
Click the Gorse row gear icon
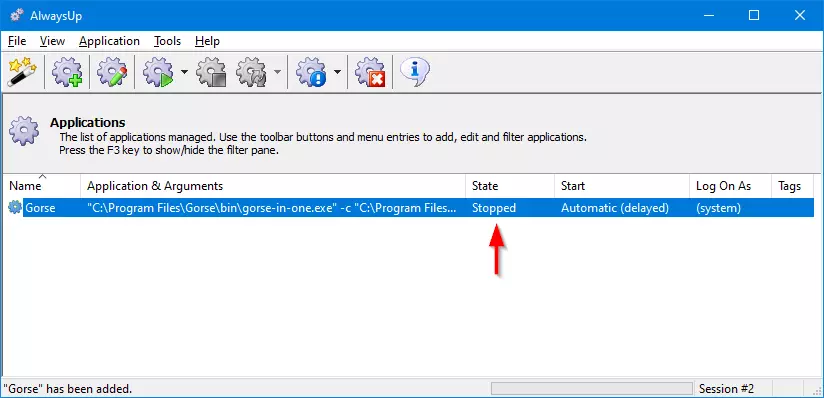[x=15, y=208]
